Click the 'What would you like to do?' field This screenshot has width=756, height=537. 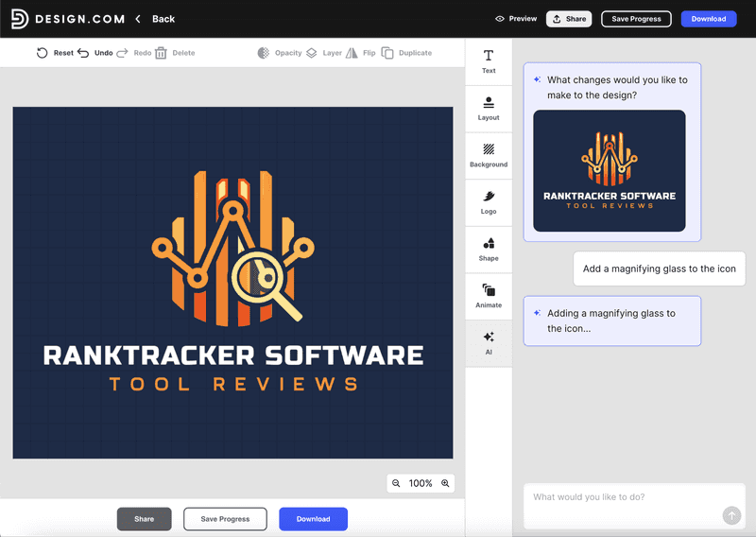point(624,497)
